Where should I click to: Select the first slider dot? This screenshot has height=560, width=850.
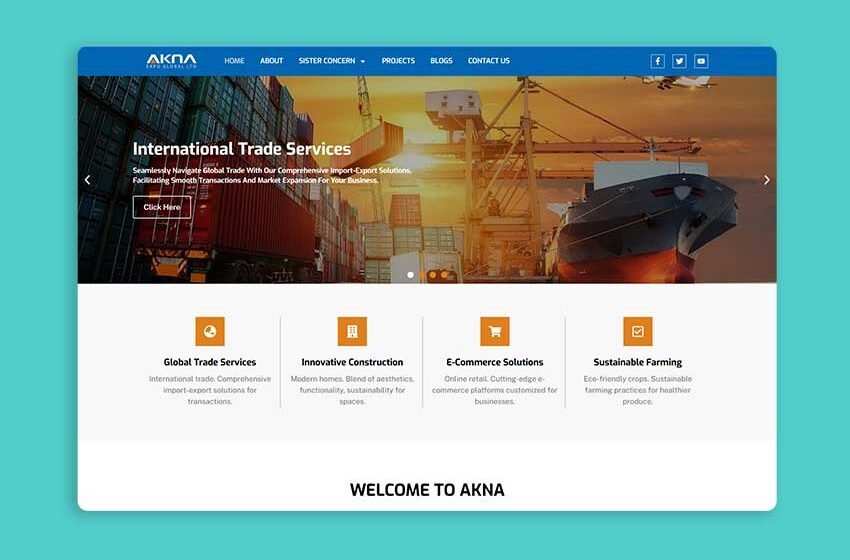point(410,275)
